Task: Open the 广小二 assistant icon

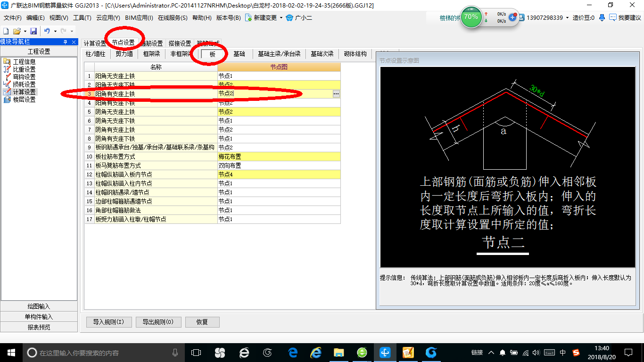Action: coord(289,17)
